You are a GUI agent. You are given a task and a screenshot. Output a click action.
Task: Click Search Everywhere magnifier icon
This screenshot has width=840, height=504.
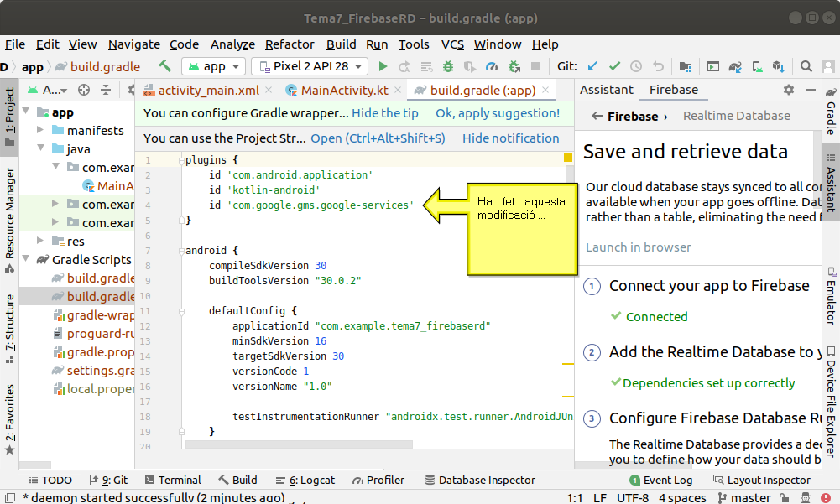pos(806,66)
